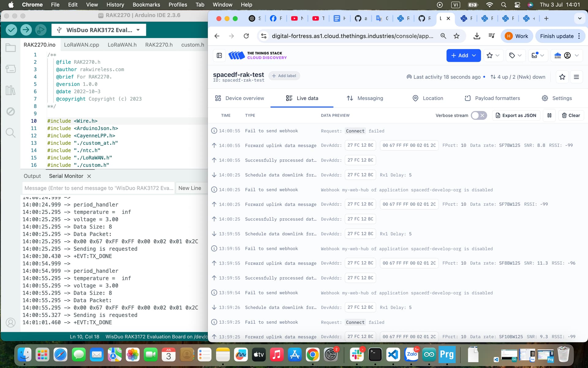This screenshot has height=368, width=588.
Task: Open the Arduino Debug sidebar icon
Action: (x=10, y=111)
